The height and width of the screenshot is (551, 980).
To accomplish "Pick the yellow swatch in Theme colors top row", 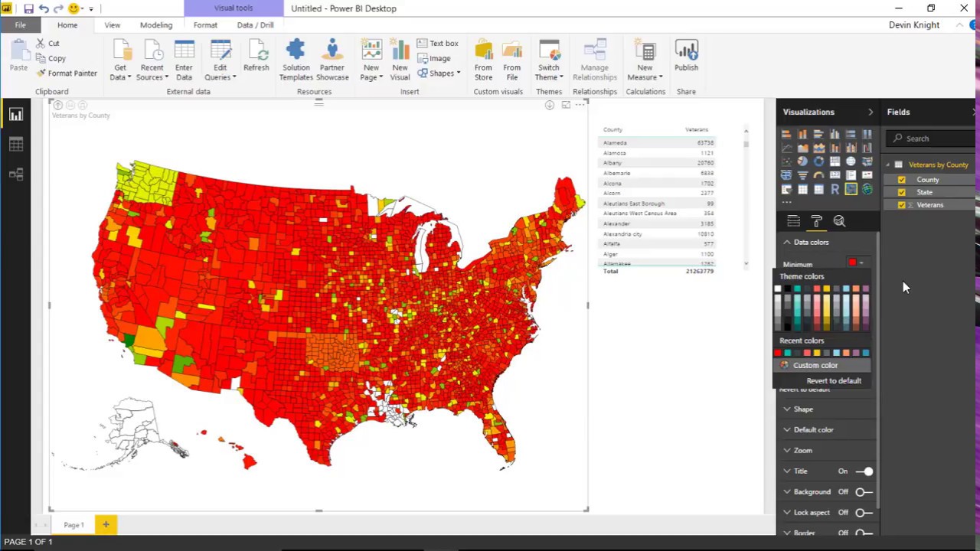I will point(827,289).
